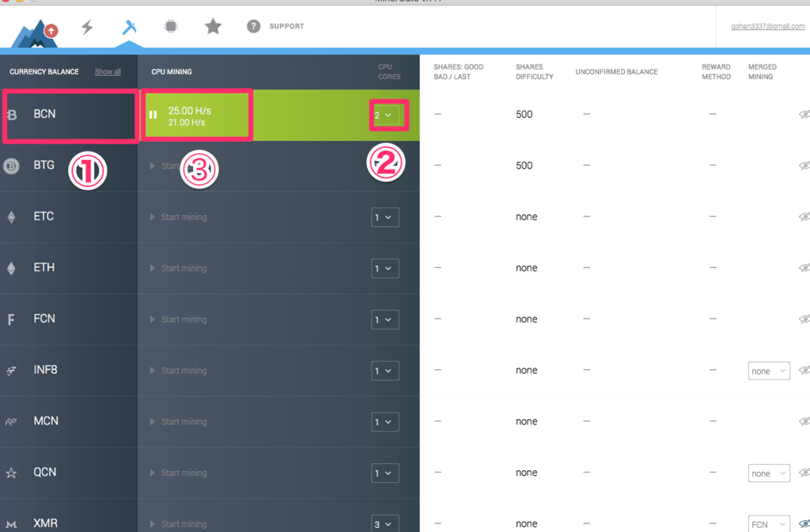The height and width of the screenshot is (532, 810).
Task: Toggle XMR row eye visibility
Action: 804,523
